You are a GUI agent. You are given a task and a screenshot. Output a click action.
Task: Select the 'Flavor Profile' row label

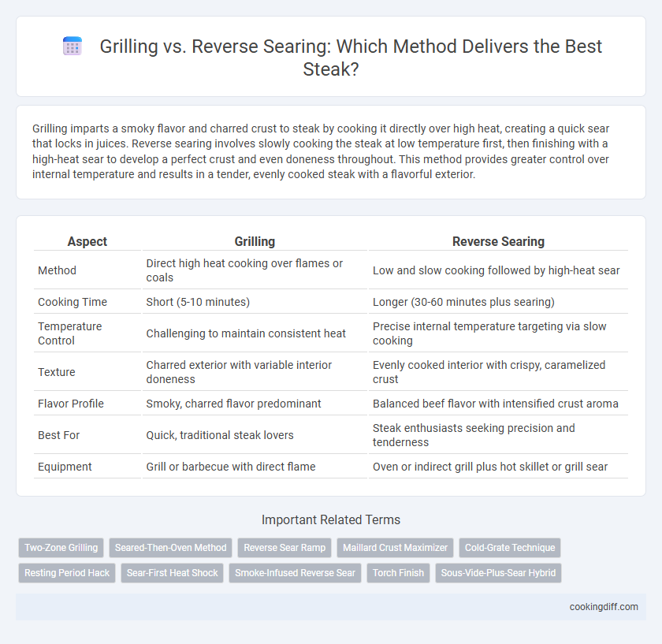pyautogui.click(x=70, y=404)
